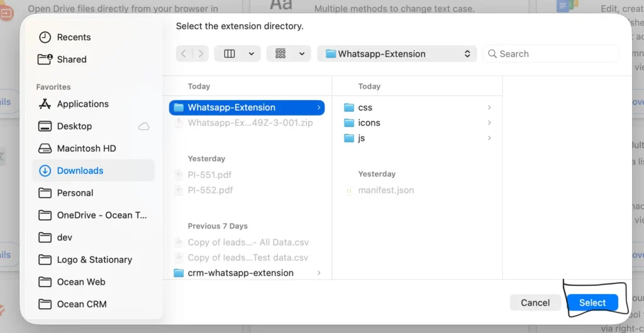The width and height of the screenshot is (644, 333).
Task: Open the crm-whatsapp-extension folder
Action: coord(247,273)
